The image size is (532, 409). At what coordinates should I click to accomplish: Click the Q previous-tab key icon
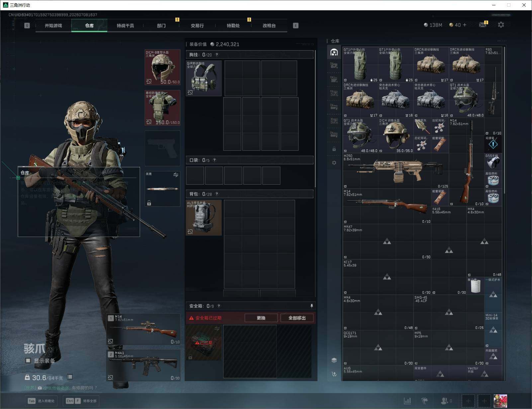27,26
